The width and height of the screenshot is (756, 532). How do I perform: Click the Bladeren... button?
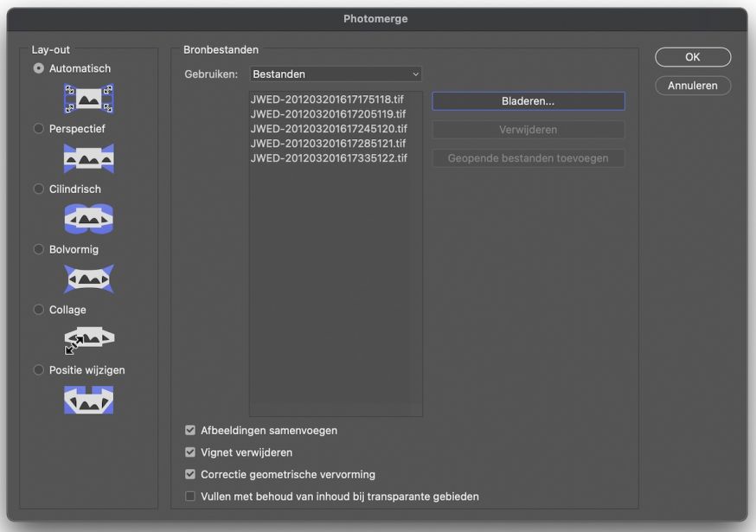[528, 101]
